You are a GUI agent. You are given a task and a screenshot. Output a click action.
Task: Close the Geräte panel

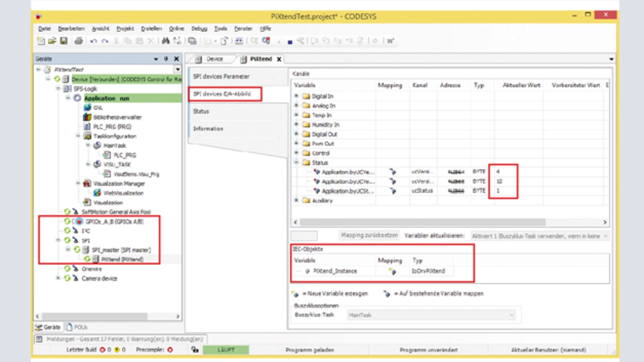pyautogui.click(x=176, y=59)
